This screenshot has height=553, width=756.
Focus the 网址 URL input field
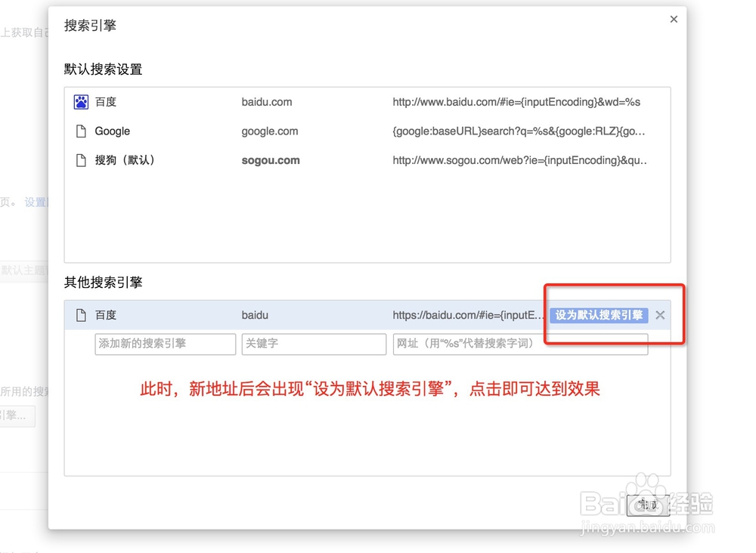click(520, 344)
